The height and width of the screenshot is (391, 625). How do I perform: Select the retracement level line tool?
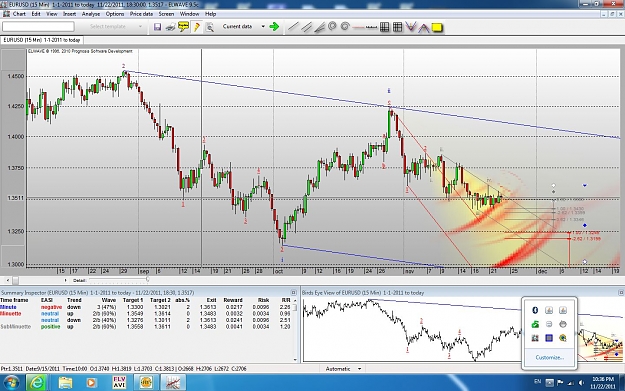pyautogui.click(x=371, y=28)
